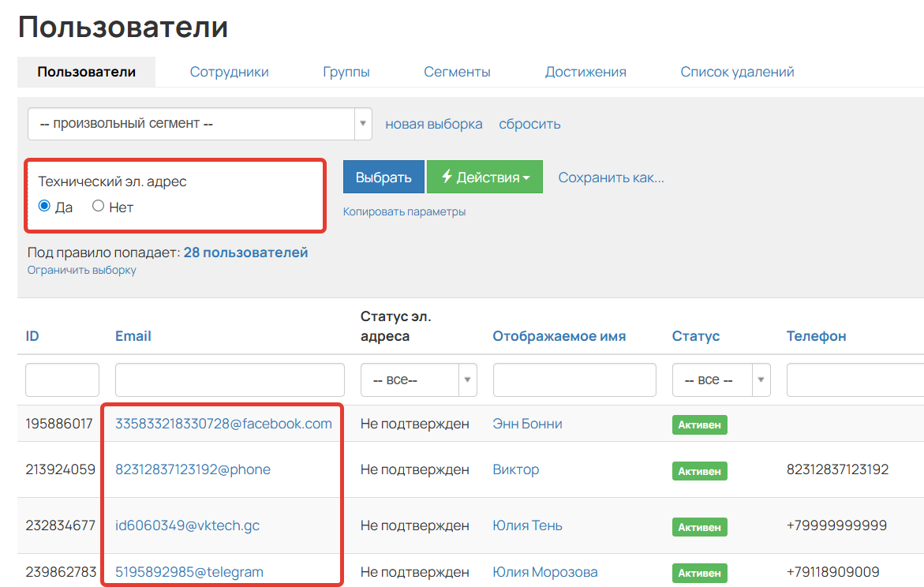Open the '28 пользователей' count link
Viewport: 924px width, 587px height.
[245, 252]
